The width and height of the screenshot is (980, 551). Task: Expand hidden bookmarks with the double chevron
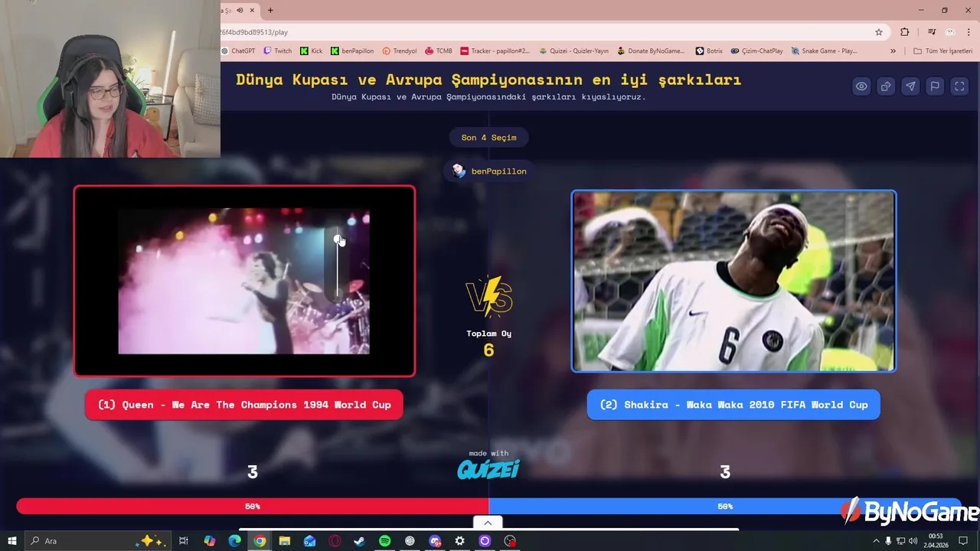click(x=893, y=51)
